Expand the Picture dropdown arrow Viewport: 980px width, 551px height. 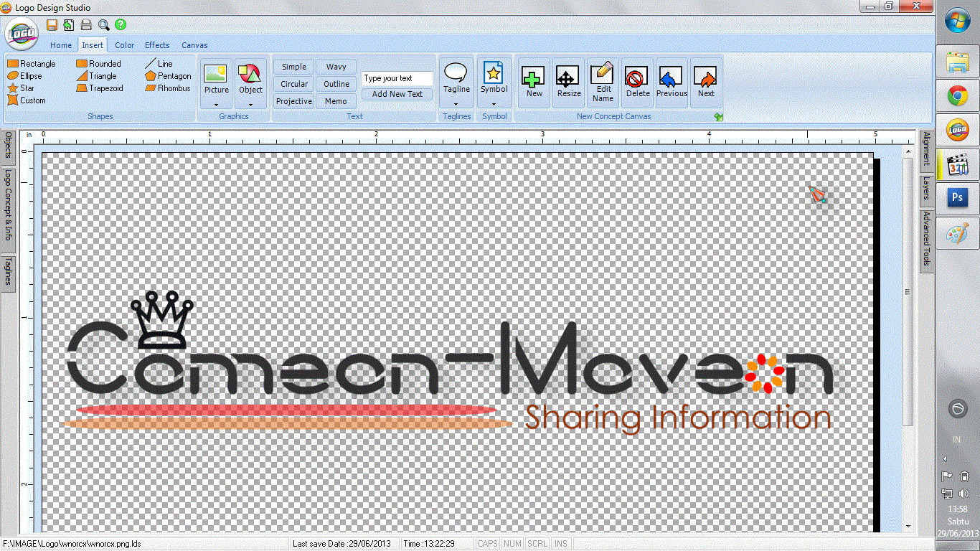pos(216,104)
